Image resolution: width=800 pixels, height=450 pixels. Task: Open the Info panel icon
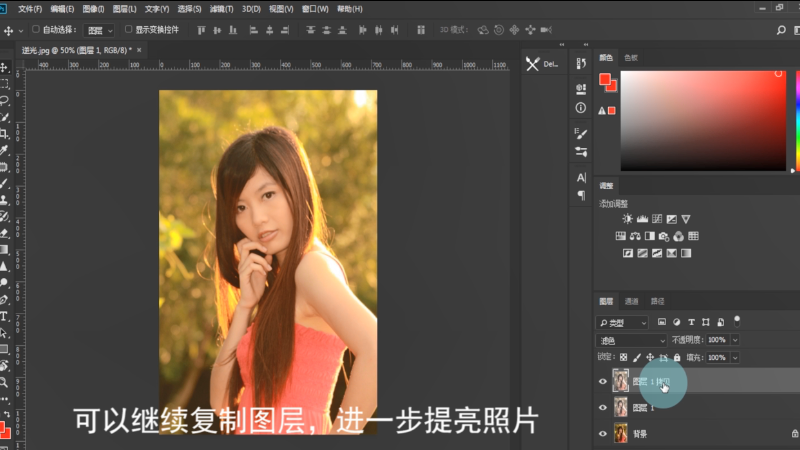pos(581,108)
